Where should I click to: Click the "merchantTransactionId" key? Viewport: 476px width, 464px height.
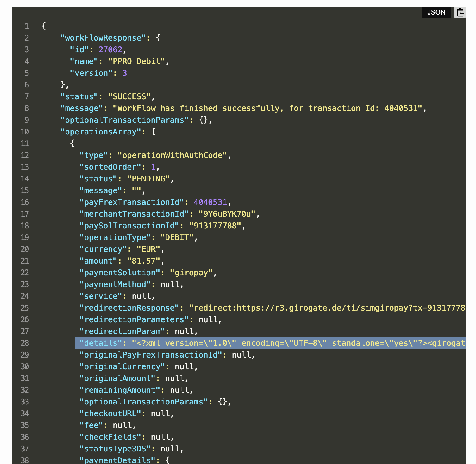coord(134,214)
